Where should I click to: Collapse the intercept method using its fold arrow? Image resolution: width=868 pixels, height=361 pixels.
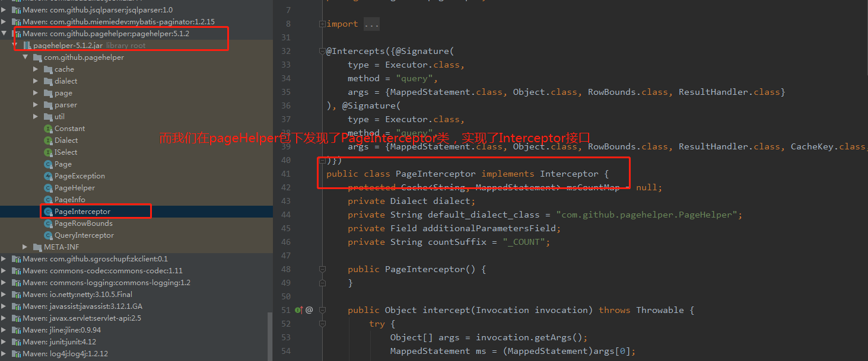point(323,309)
